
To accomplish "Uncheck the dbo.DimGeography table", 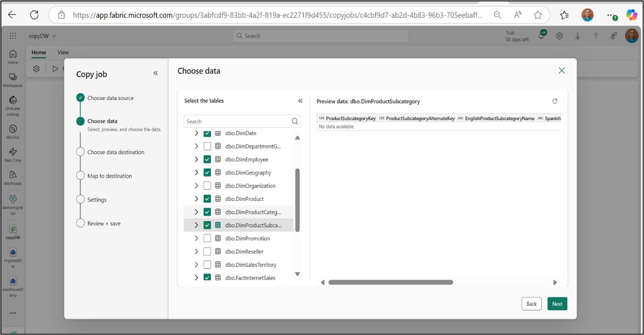I will click(x=207, y=173).
